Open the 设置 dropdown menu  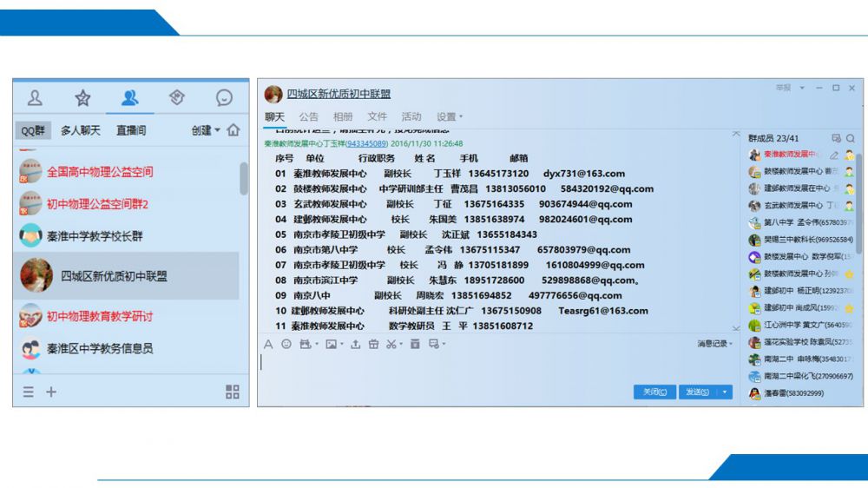[x=449, y=116]
